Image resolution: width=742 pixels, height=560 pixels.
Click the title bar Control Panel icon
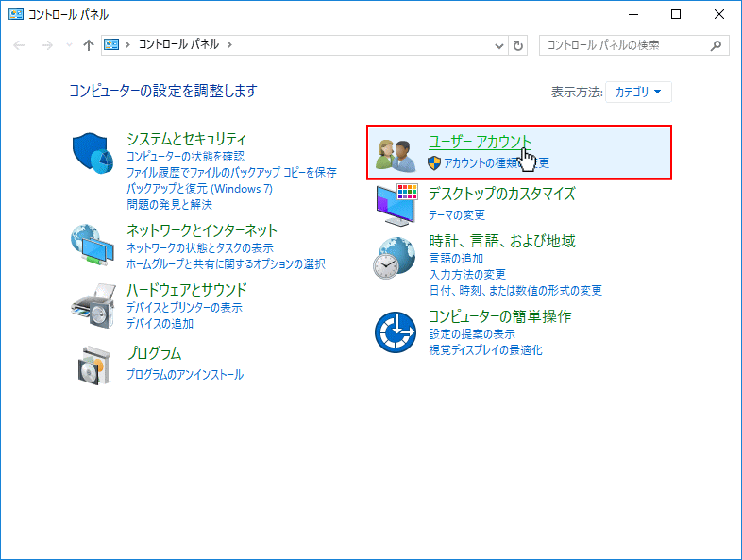point(16,14)
